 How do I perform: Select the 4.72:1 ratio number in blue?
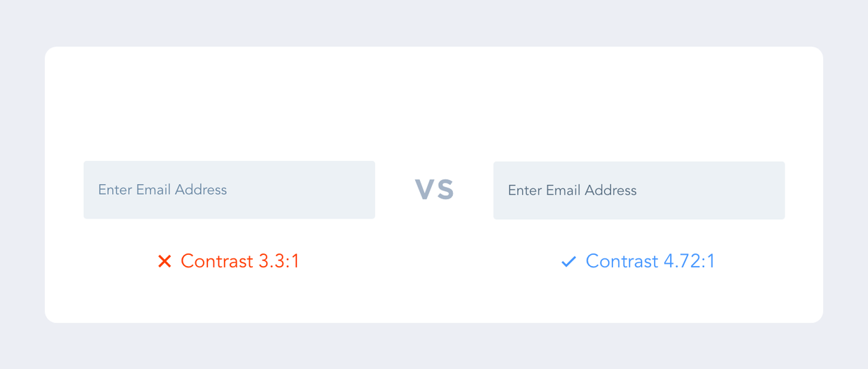click(689, 261)
